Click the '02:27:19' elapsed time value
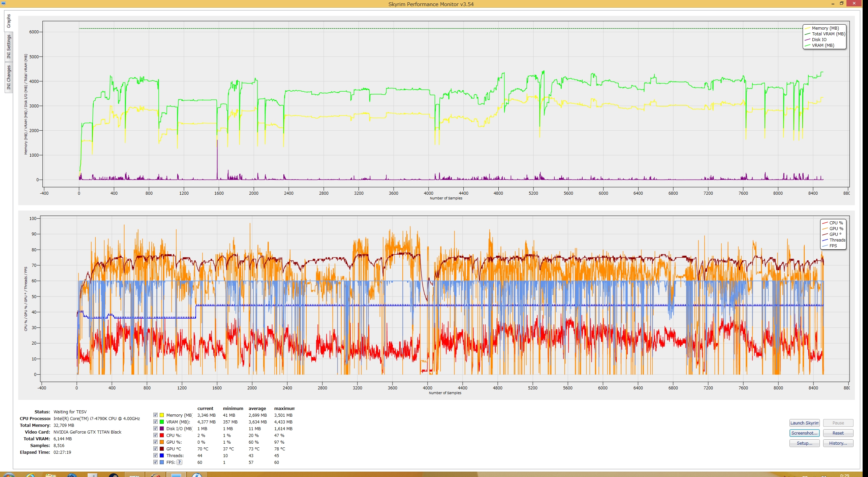The image size is (868, 477). (62, 452)
